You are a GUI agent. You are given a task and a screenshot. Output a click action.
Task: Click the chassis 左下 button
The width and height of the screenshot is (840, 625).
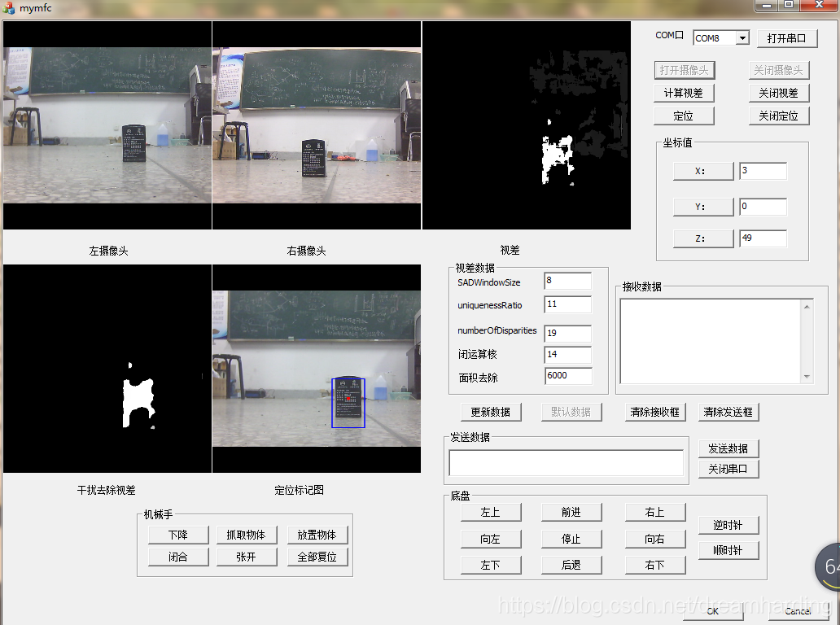point(491,565)
